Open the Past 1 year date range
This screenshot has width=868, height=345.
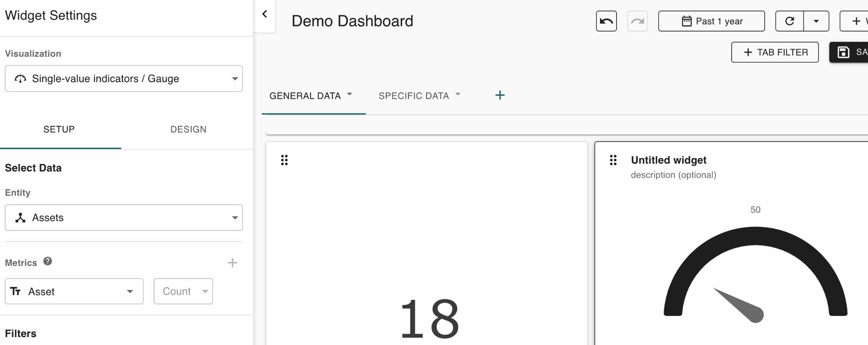[711, 21]
